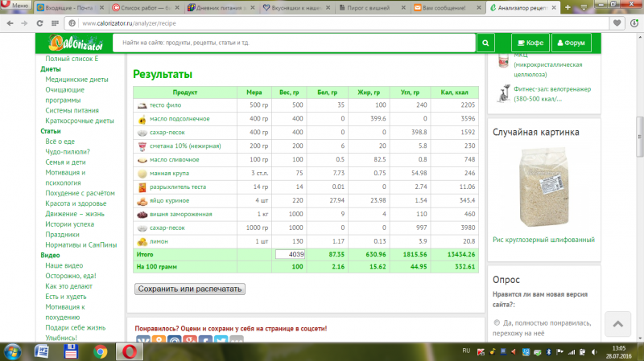Select 'Да, полностью понравилась' poll option

497,322
